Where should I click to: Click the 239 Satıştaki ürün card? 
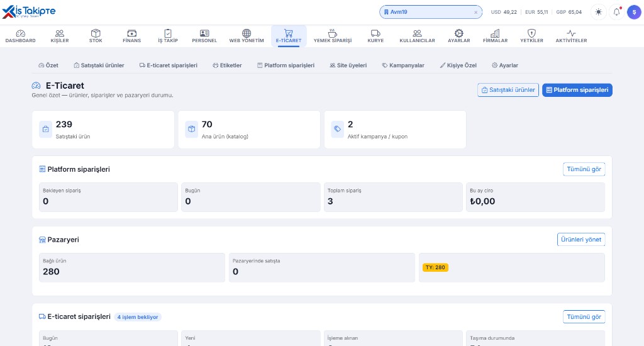click(103, 130)
